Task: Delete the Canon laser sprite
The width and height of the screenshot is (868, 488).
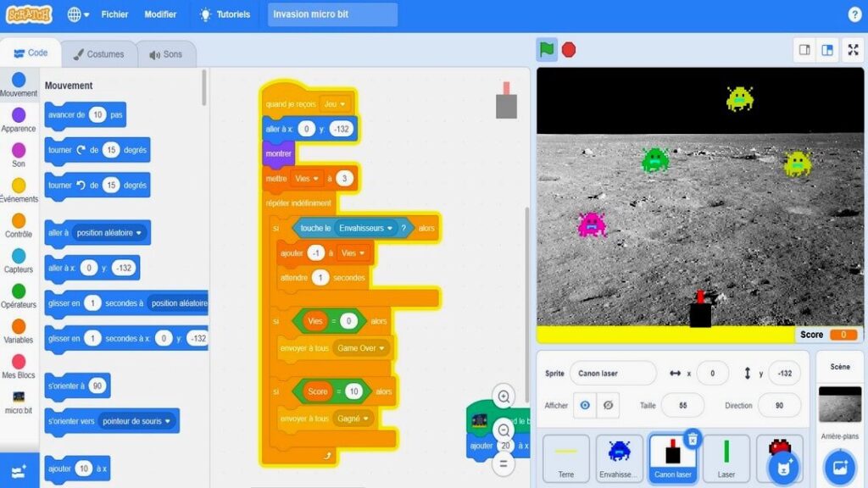Action: [694, 438]
